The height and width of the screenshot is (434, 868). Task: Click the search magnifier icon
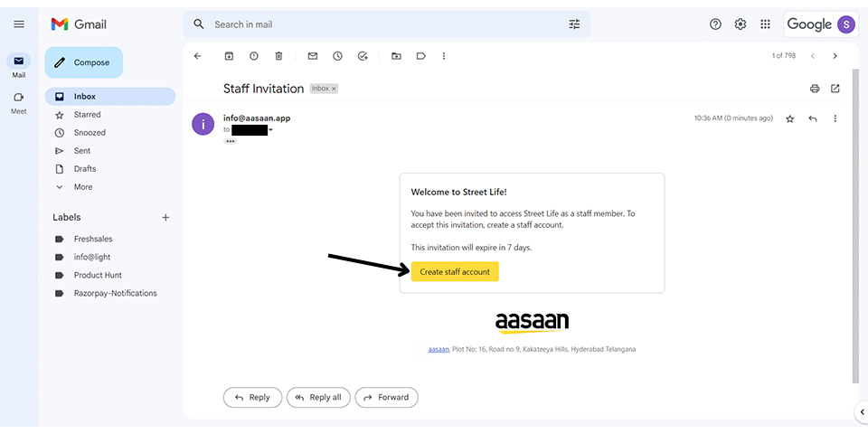pos(199,24)
